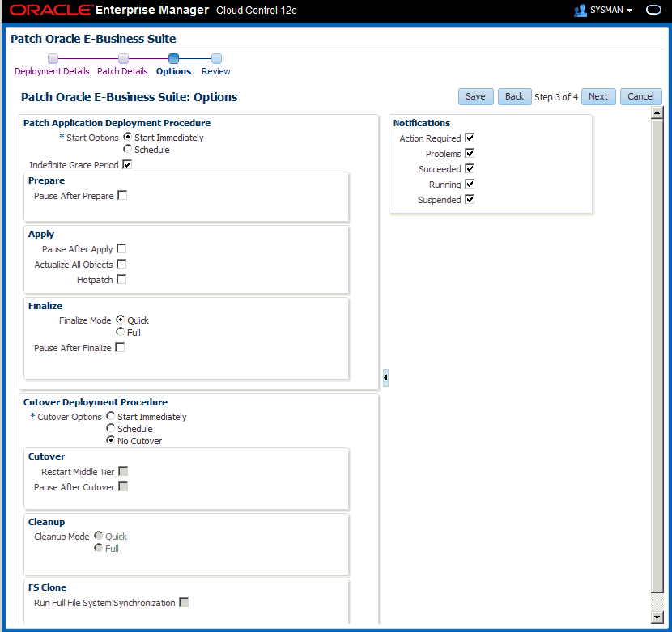
Task: Check Run Full File System Synchronization
Action: click(184, 602)
